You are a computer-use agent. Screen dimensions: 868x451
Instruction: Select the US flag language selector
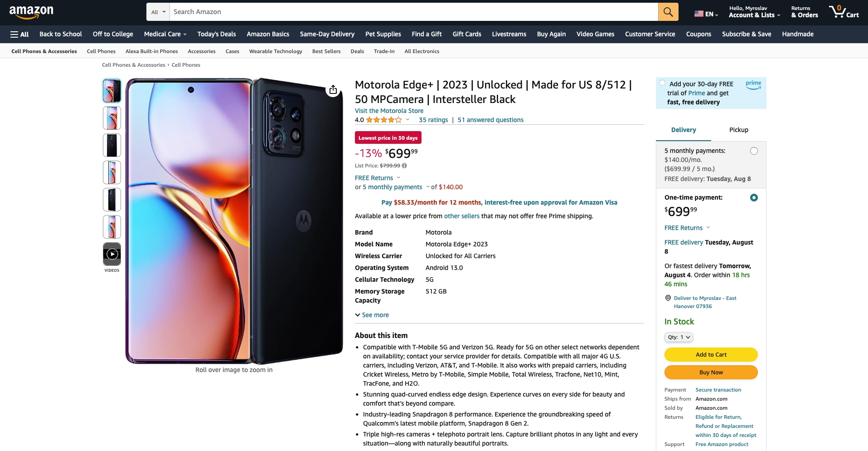click(706, 14)
